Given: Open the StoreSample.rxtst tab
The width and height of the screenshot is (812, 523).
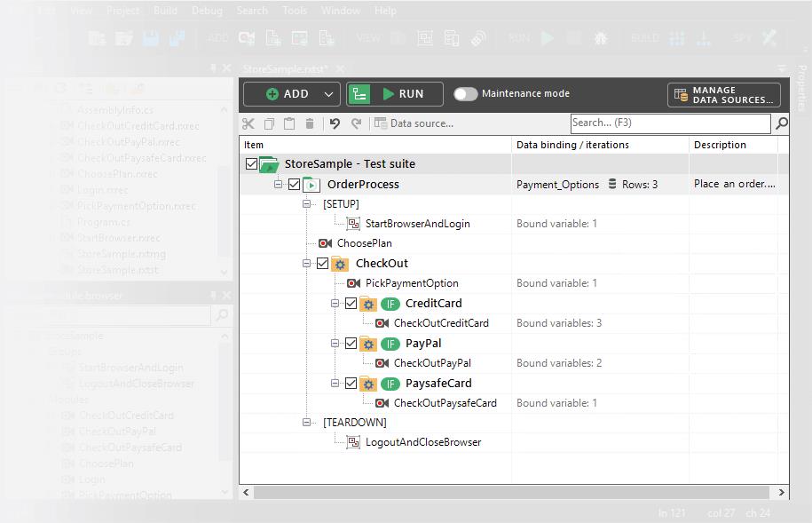Looking at the screenshot, I should pyautogui.click(x=284, y=68).
